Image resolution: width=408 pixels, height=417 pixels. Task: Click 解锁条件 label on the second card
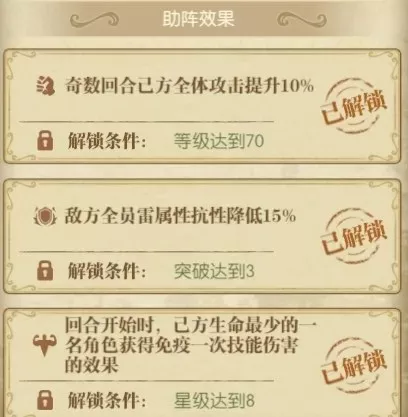107,270
